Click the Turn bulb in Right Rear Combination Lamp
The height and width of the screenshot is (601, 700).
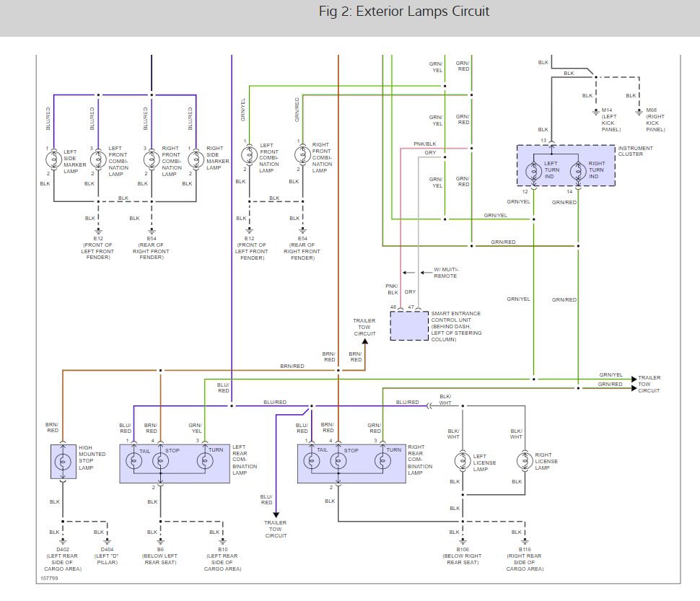(x=382, y=461)
